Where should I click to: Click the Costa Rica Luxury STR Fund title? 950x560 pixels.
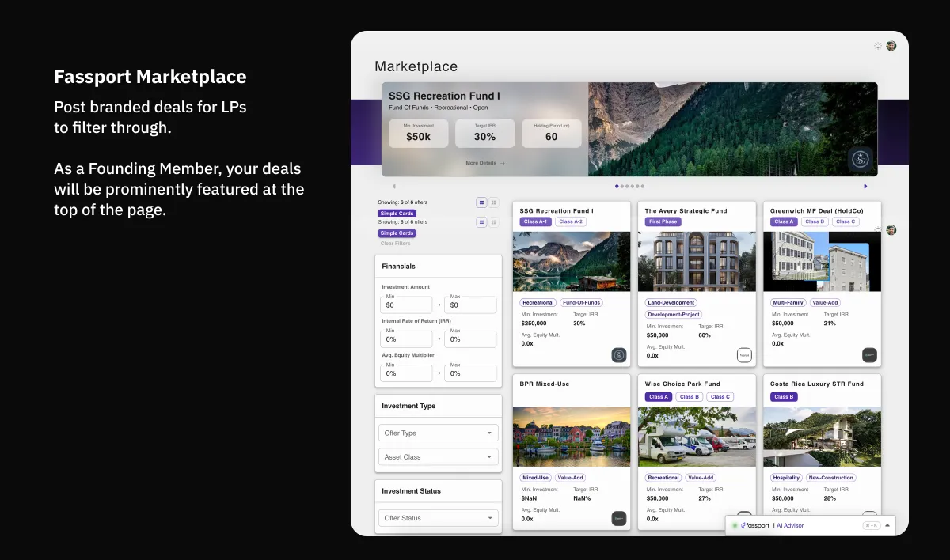click(817, 384)
